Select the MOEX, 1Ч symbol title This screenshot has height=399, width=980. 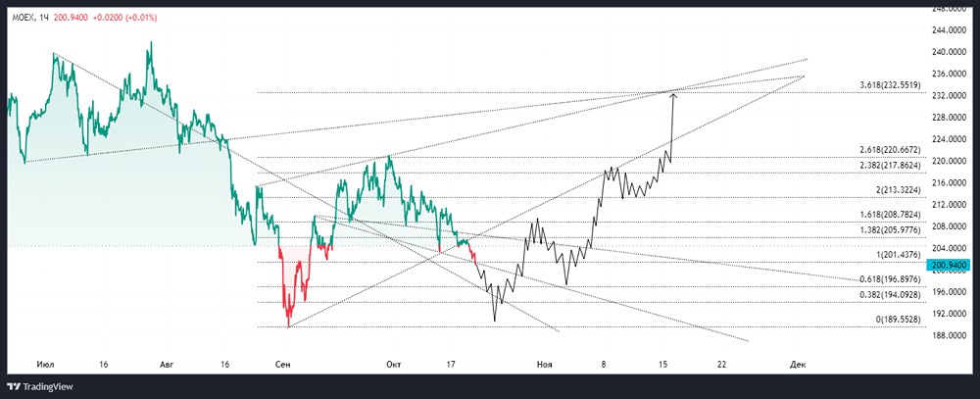click(x=29, y=18)
